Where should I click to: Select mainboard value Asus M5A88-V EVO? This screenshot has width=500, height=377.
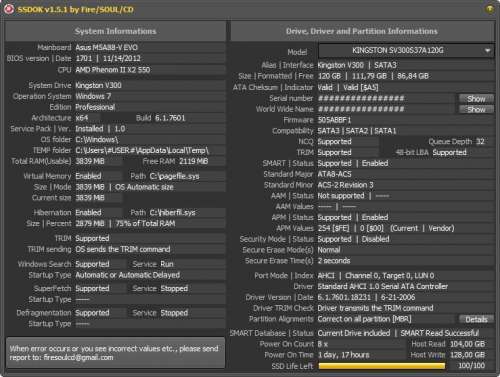point(106,47)
